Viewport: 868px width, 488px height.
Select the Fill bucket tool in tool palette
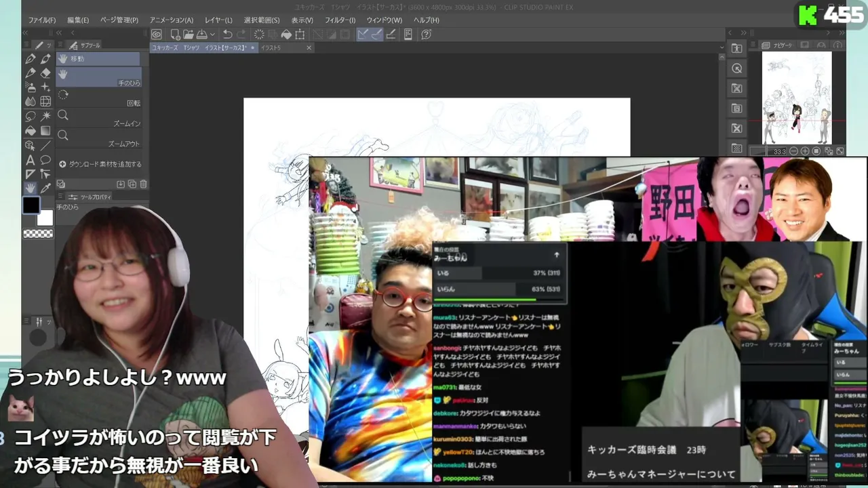(x=31, y=131)
